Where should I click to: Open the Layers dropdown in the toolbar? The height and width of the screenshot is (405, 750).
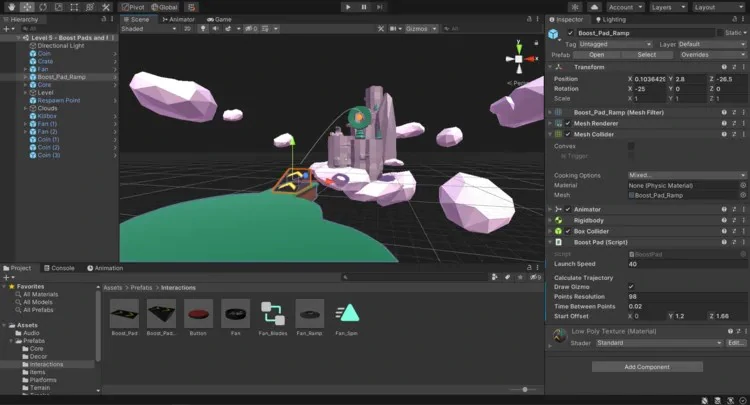click(x=667, y=7)
